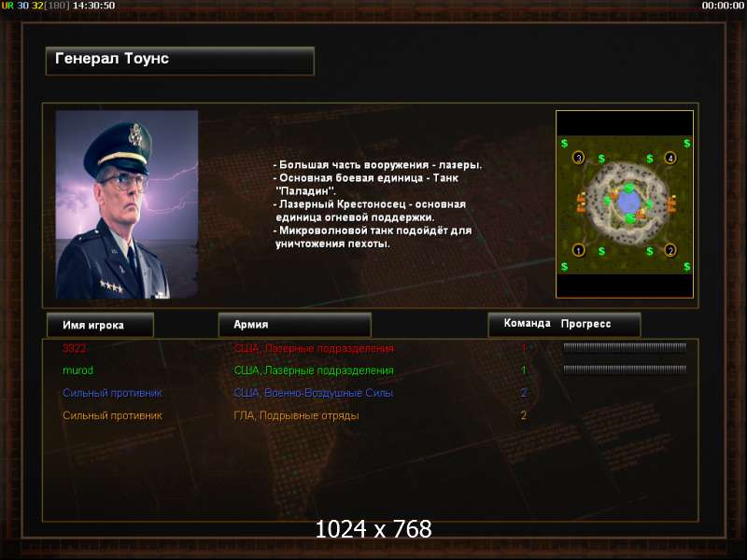Image resolution: width=747 pixels, height=560 pixels.
Task: Select the green player name "murod"
Action: point(78,370)
